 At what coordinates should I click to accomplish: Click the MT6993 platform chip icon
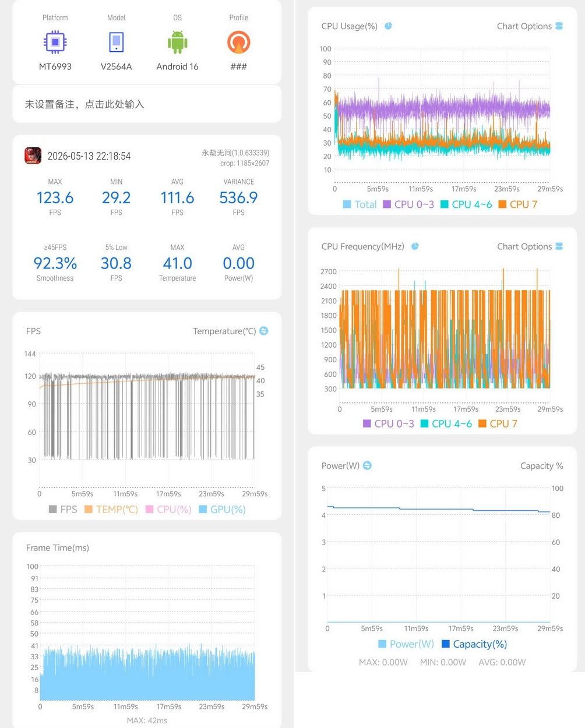point(55,43)
